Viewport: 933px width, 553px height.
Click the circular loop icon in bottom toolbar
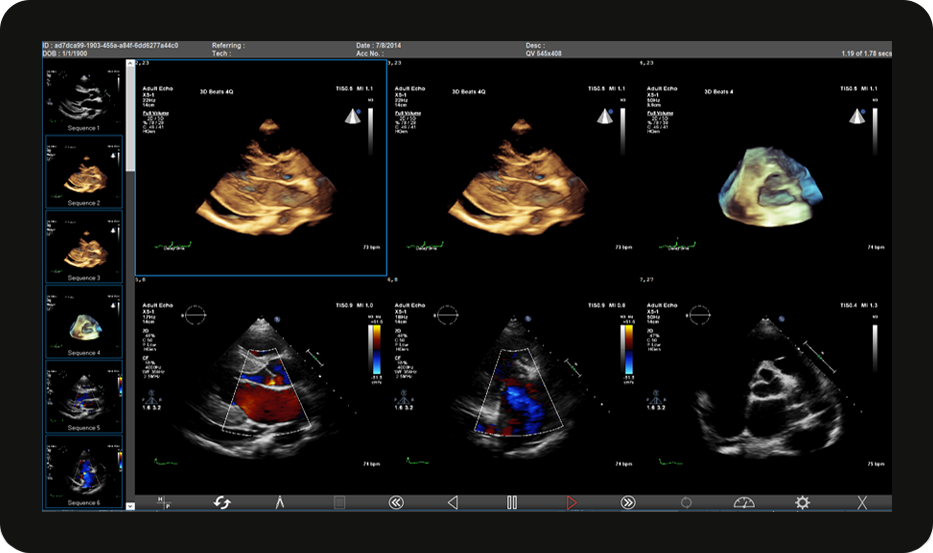point(685,502)
